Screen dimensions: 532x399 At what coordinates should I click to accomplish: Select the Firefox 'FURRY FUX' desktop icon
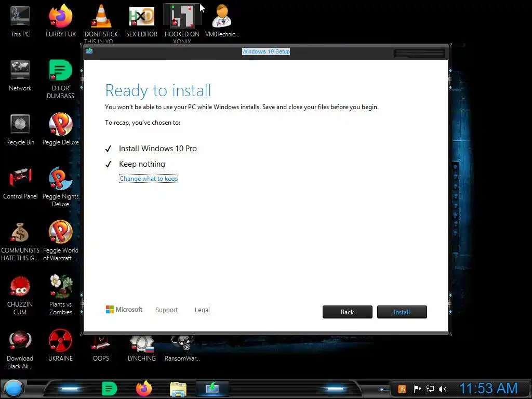point(60,21)
